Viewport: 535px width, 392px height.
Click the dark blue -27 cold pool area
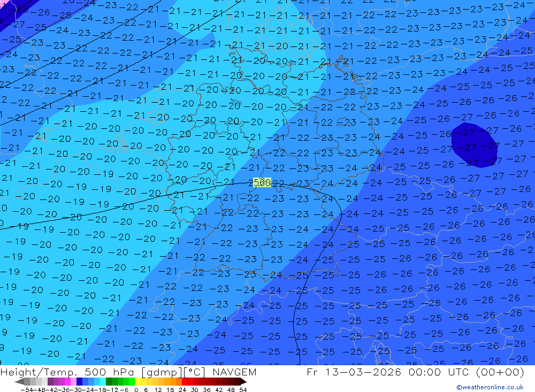(x=474, y=145)
